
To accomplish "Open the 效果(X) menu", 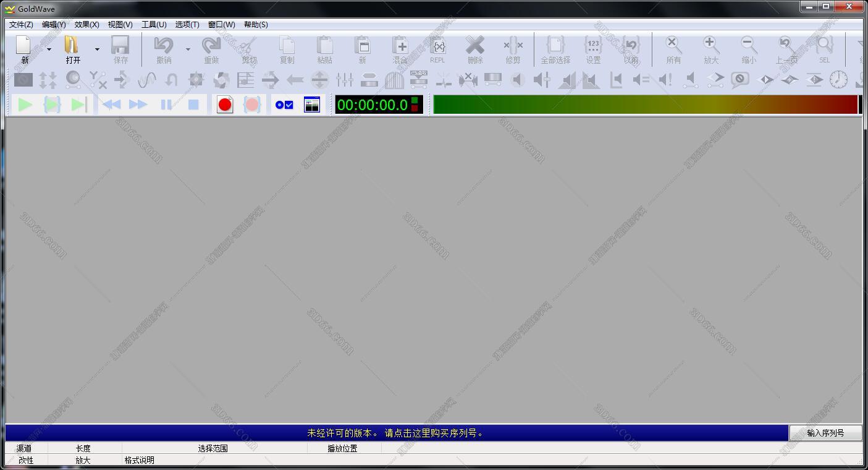I will coord(87,25).
